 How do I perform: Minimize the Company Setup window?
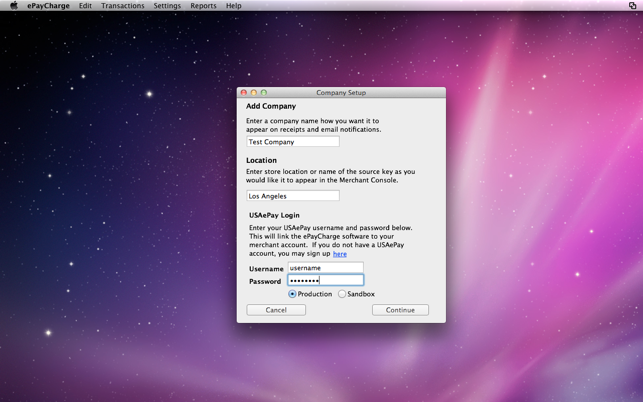(x=253, y=92)
